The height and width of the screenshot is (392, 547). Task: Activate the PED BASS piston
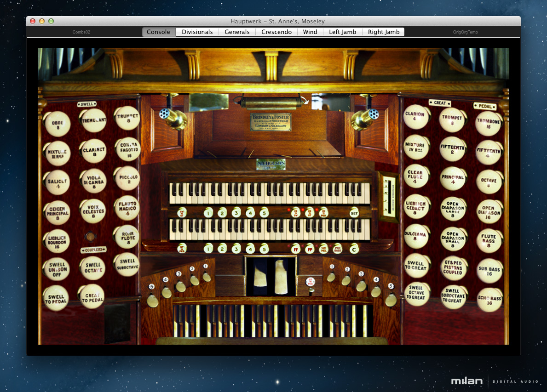pos(337,249)
